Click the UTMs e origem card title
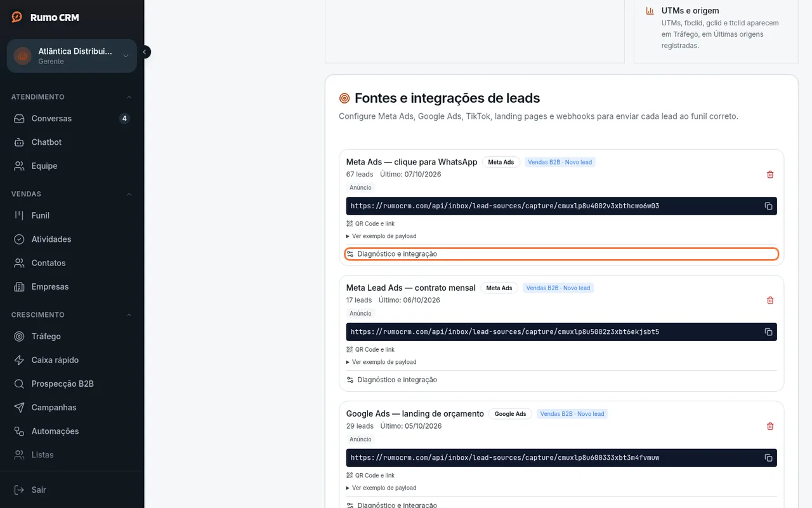 (x=690, y=11)
